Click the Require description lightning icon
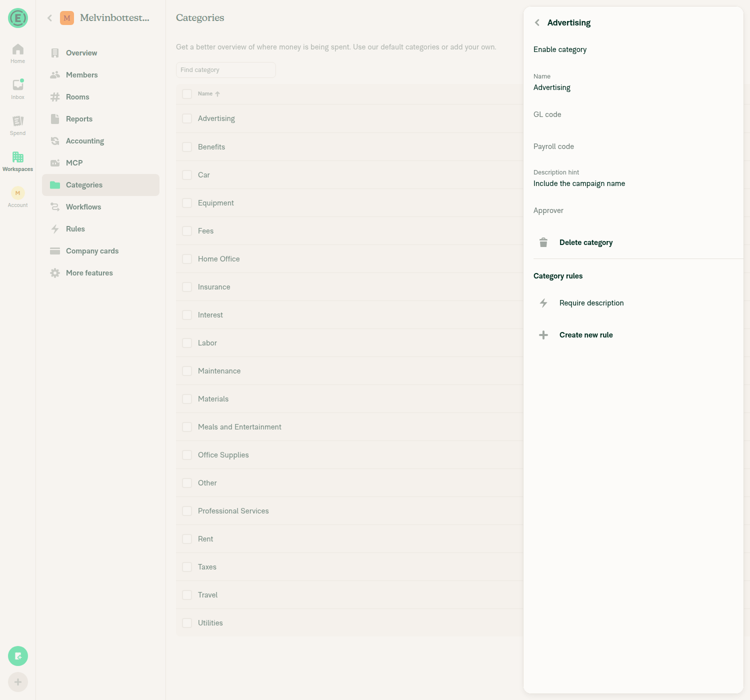Image resolution: width=750 pixels, height=700 pixels. click(543, 303)
